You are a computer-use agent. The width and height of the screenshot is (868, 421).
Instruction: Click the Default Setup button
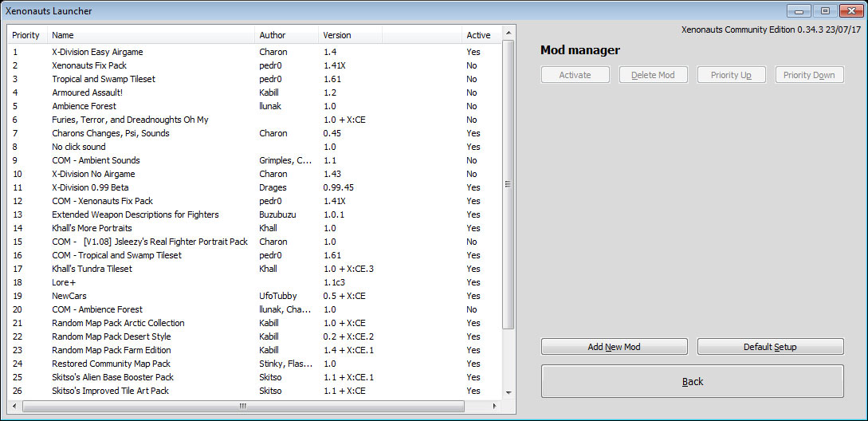770,347
